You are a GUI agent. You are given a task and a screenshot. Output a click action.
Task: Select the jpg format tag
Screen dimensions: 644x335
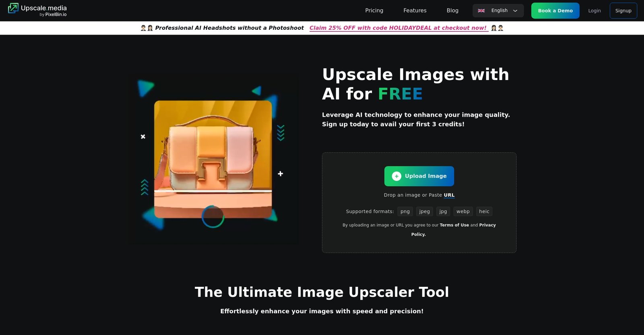click(443, 212)
